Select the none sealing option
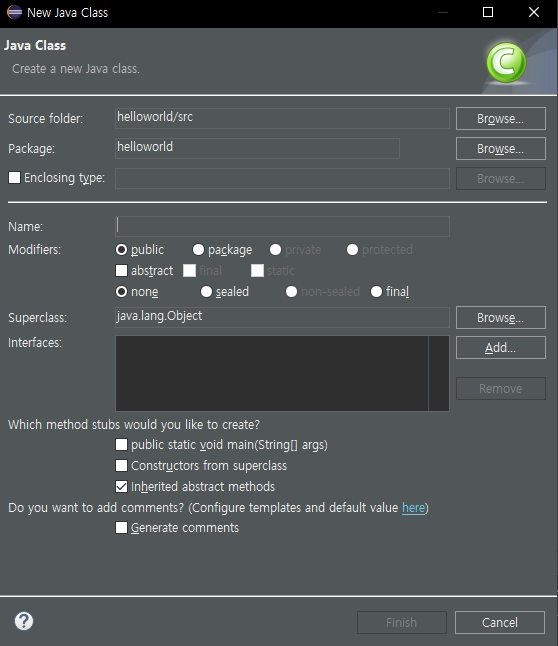 (x=122, y=292)
